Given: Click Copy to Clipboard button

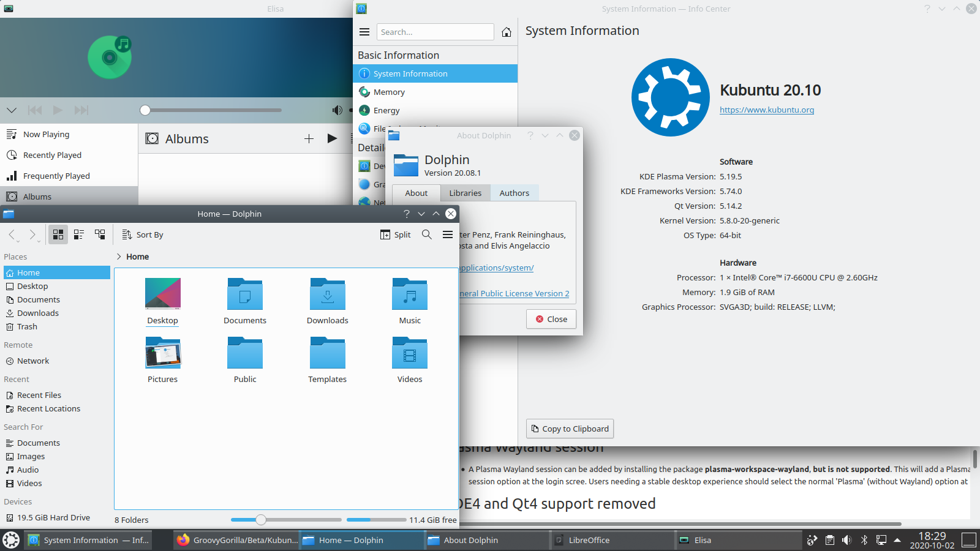Looking at the screenshot, I should [570, 429].
